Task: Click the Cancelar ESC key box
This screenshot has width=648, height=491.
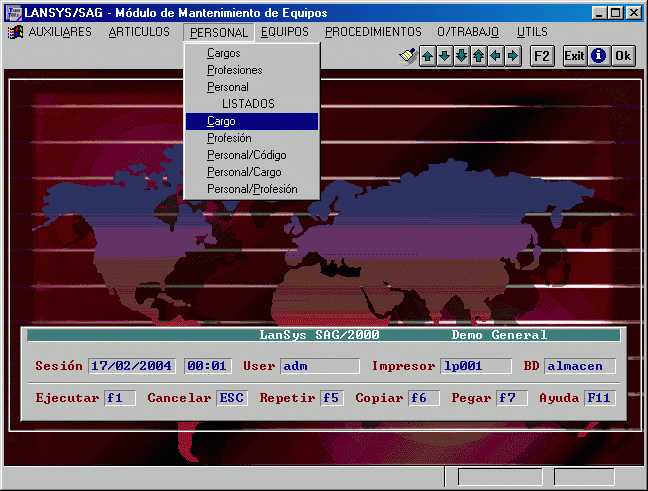Action: tap(232, 398)
